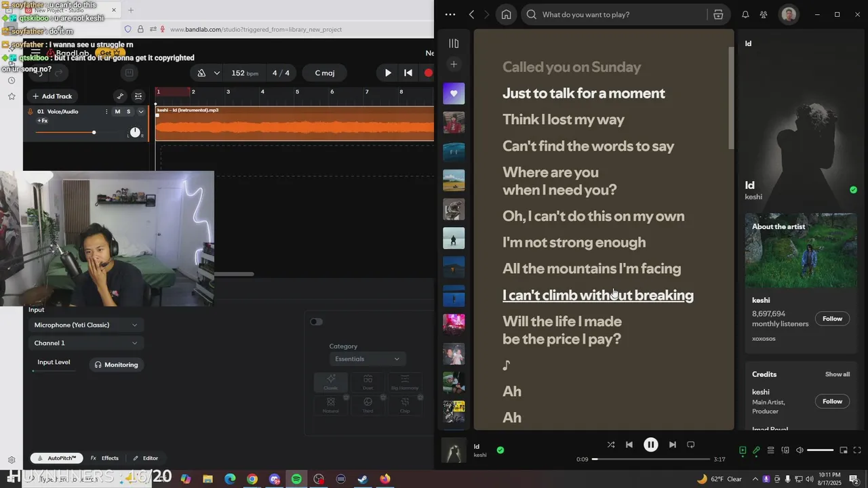Expand Your Library in Spotify sidebar

pos(454,43)
